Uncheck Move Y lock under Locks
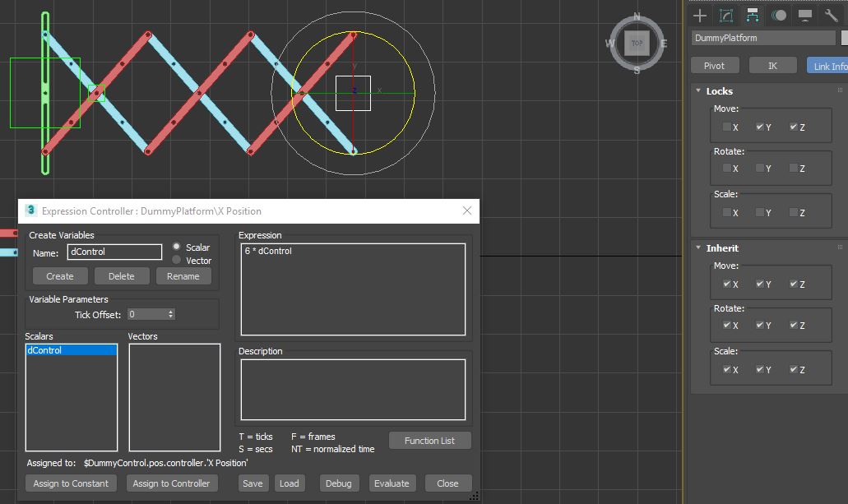The height and width of the screenshot is (504, 848). 760,127
